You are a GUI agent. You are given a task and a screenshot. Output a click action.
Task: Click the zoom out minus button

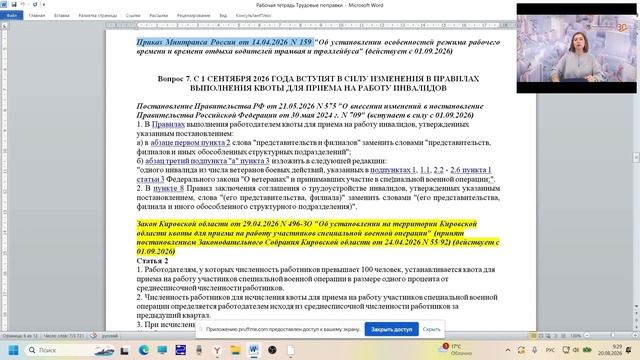pos(587,336)
